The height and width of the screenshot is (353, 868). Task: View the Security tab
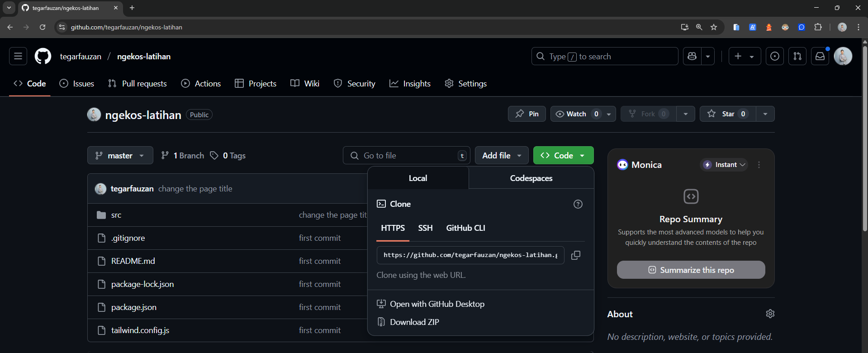[x=355, y=84]
